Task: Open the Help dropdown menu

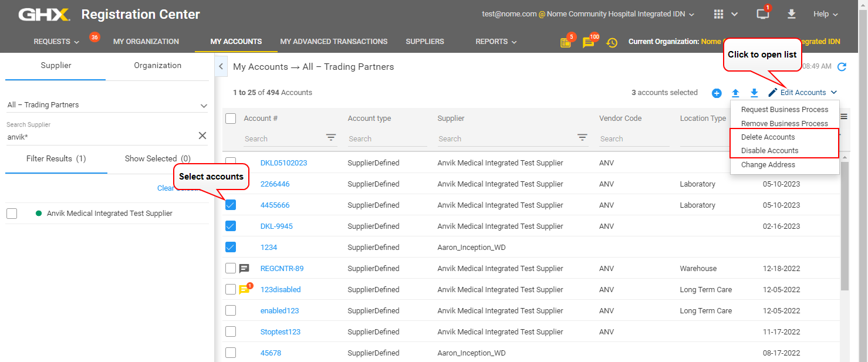Action: 825,14
